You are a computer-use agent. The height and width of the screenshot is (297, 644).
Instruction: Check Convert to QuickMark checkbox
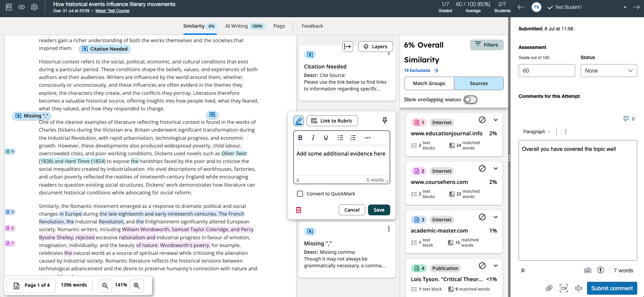[300, 194]
